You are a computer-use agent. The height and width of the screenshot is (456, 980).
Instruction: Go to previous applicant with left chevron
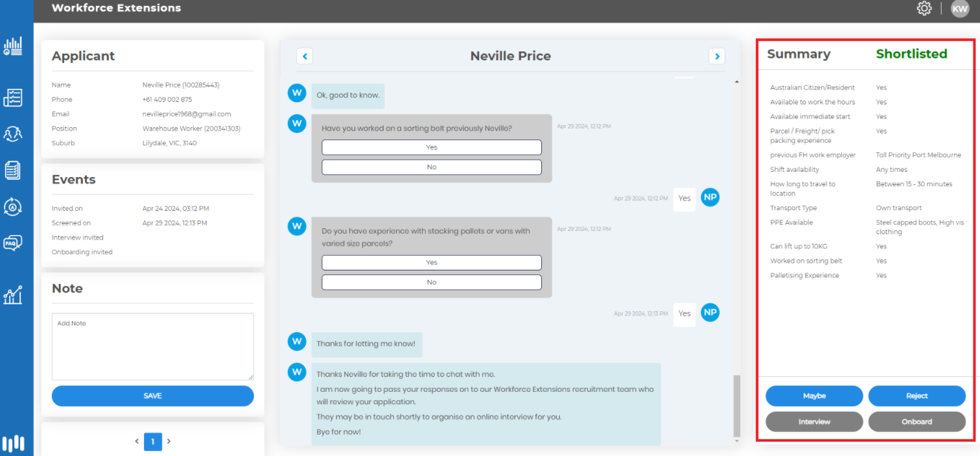tap(305, 56)
